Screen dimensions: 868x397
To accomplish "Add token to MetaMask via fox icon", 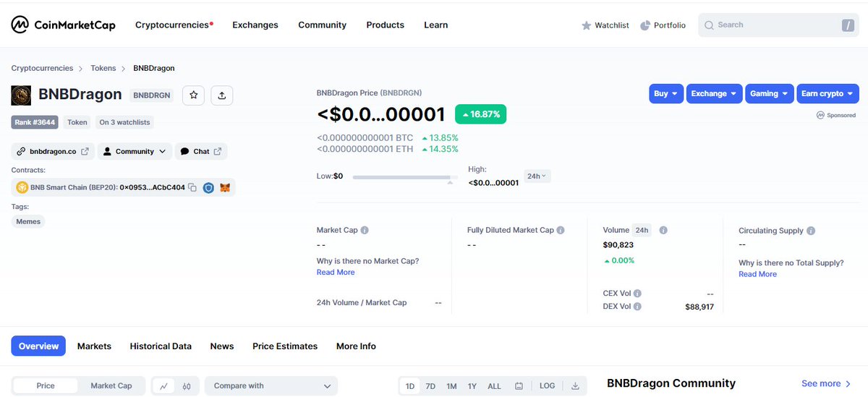I will tap(226, 187).
